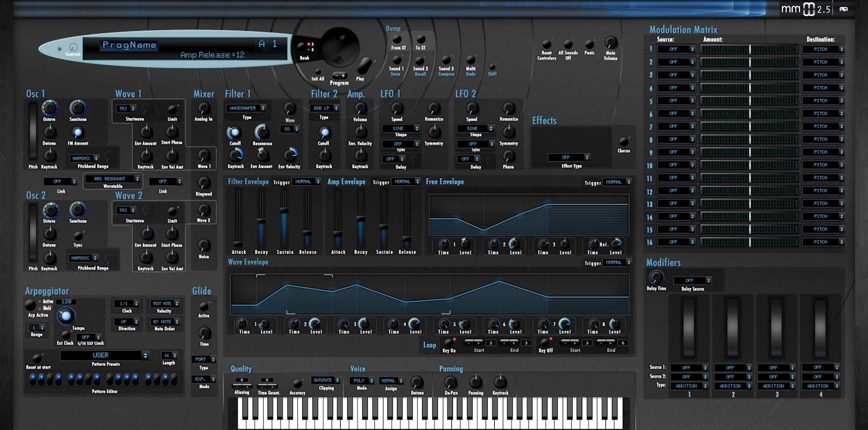The width and height of the screenshot is (868, 430).
Task: Click the Panic button
Action: pos(589,45)
